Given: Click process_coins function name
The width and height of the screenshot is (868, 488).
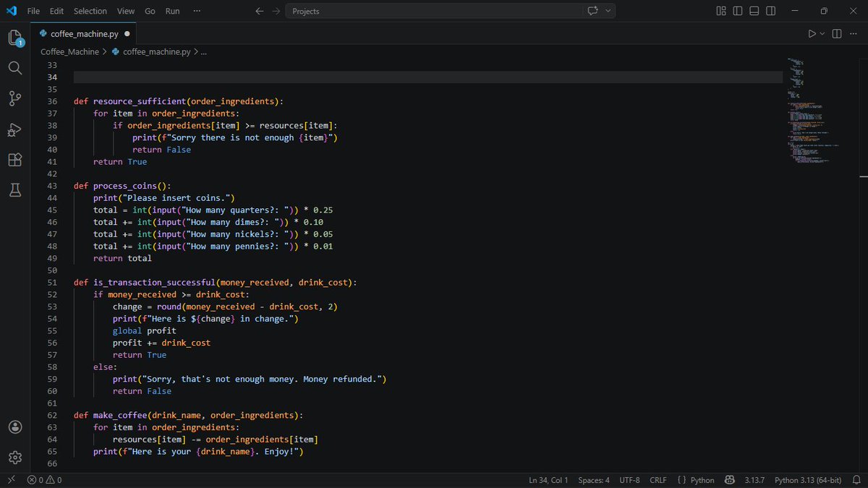Looking at the screenshot, I should tap(125, 186).
